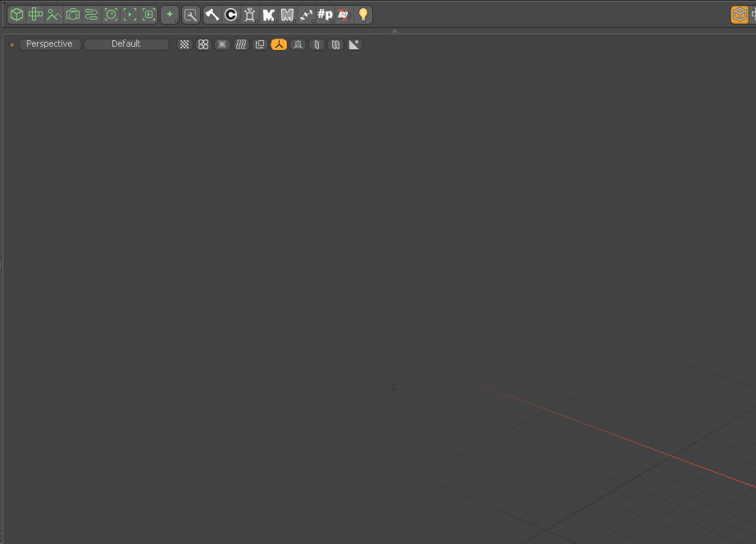
Task: Click the bracketed framed play icon
Action: [149, 15]
